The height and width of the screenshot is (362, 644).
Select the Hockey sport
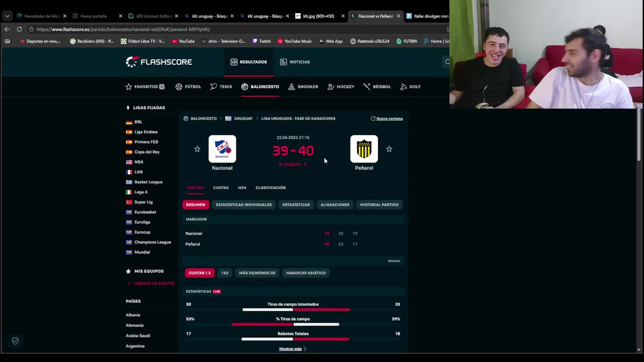[341, 86]
